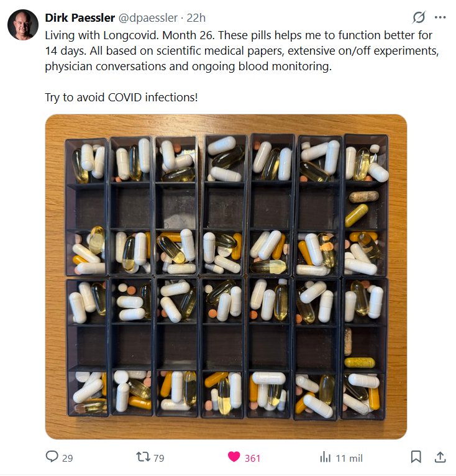Click the repost count 79
Screen dimensions: 456x476
pos(159,458)
